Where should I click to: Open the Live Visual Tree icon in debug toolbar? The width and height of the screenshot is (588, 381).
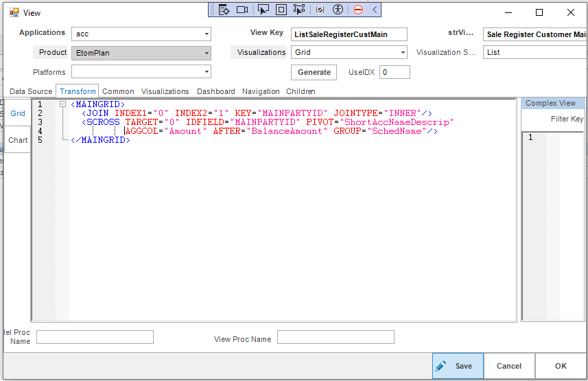click(x=223, y=10)
